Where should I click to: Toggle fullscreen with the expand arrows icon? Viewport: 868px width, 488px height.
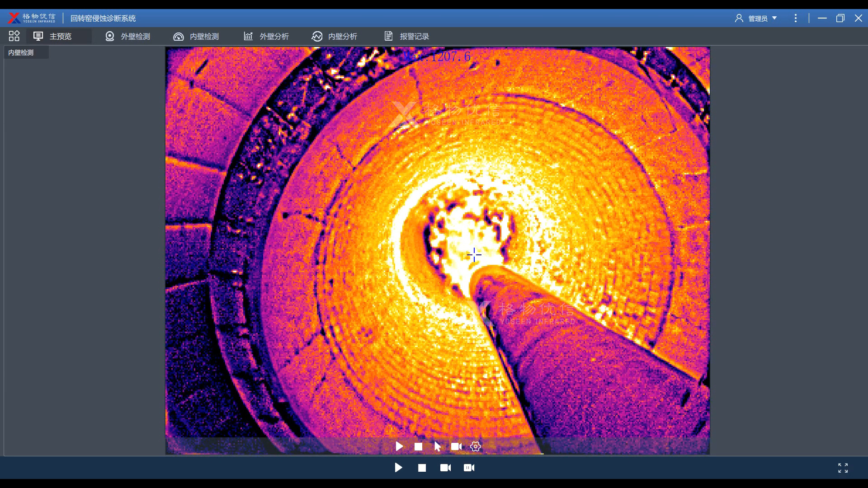pos(843,468)
